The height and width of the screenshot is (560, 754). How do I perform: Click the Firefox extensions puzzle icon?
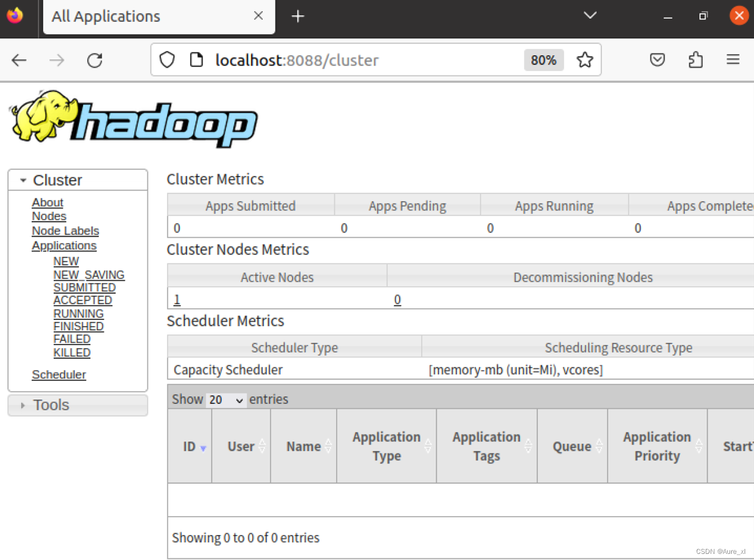coord(696,59)
